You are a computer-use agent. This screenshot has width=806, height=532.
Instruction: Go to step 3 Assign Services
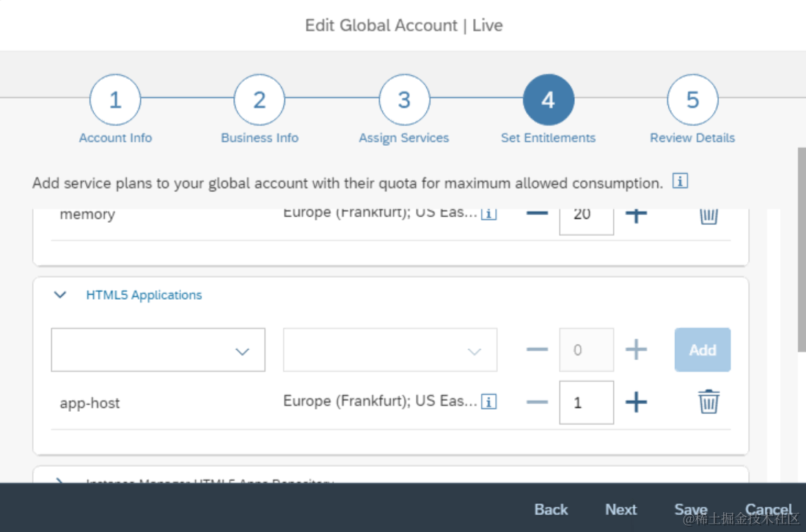tap(404, 100)
